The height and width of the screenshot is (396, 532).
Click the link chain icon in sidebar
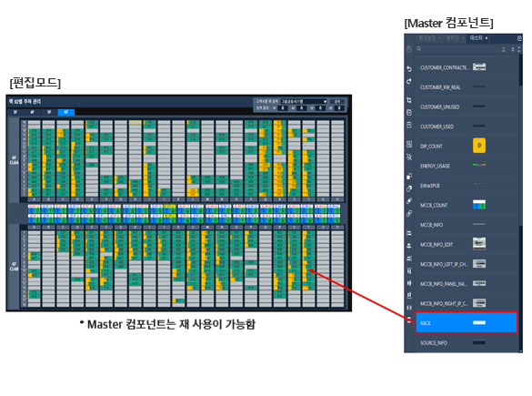(409, 214)
